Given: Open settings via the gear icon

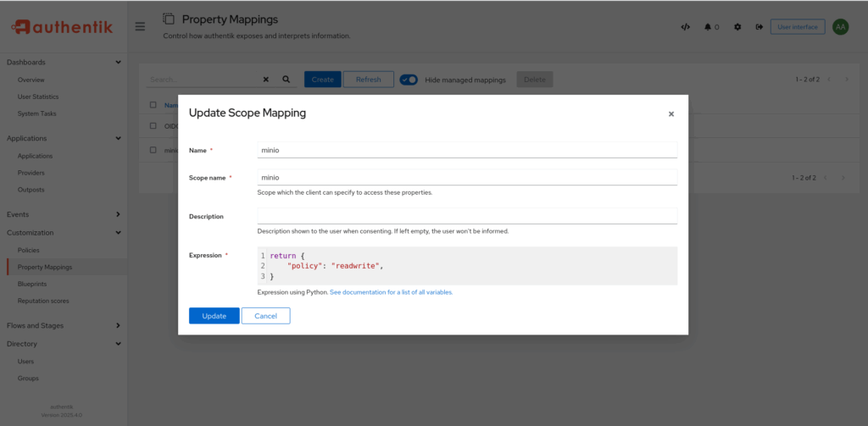Looking at the screenshot, I should (x=737, y=27).
